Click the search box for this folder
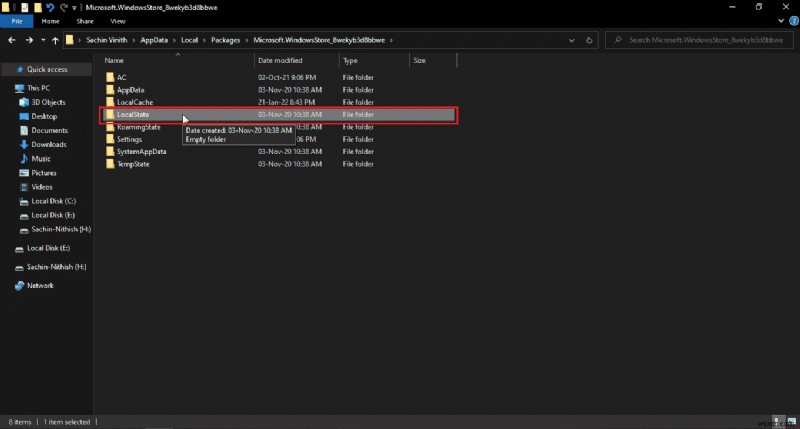Image resolution: width=800 pixels, height=429 pixels. [699, 40]
